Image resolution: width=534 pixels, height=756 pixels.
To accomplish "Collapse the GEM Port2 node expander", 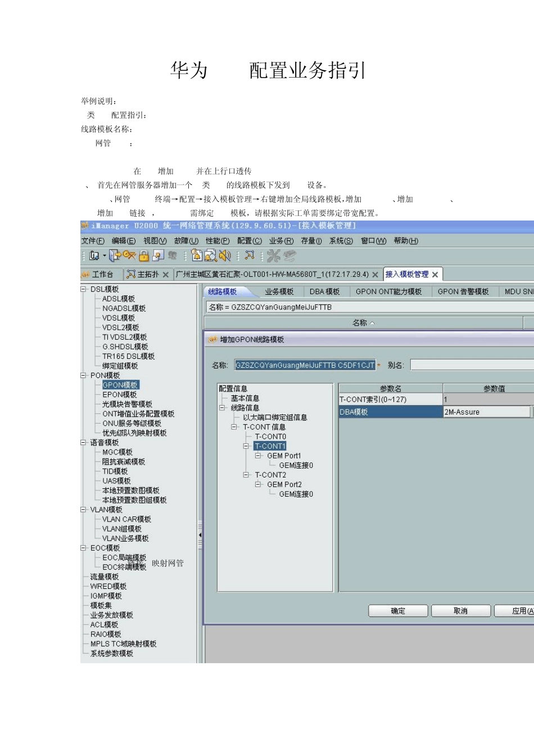I will [259, 484].
